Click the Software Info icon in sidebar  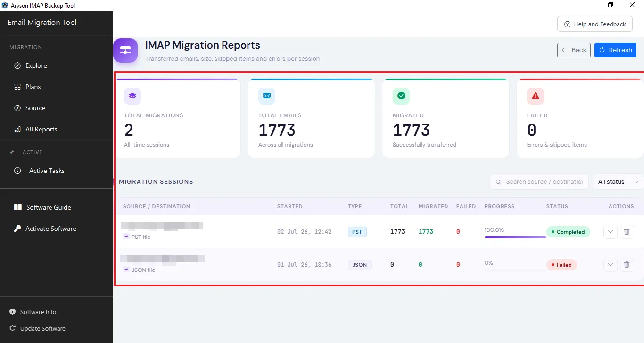point(13,312)
